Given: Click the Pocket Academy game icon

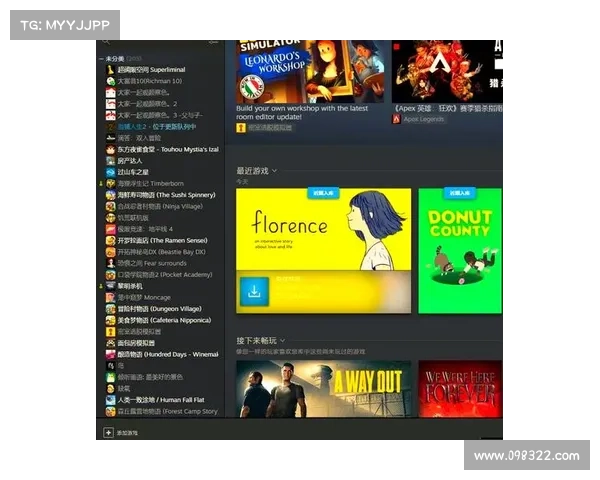Looking at the screenshot, I should click(111, 275).
